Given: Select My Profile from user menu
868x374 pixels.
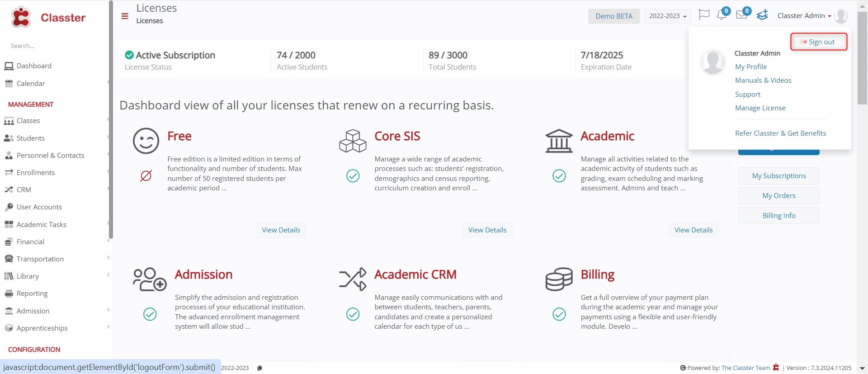Looking at the screenshot, I should [751, 67].
